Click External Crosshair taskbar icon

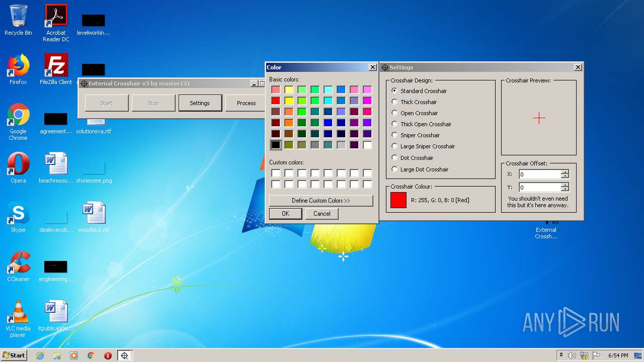click(124, 355)
